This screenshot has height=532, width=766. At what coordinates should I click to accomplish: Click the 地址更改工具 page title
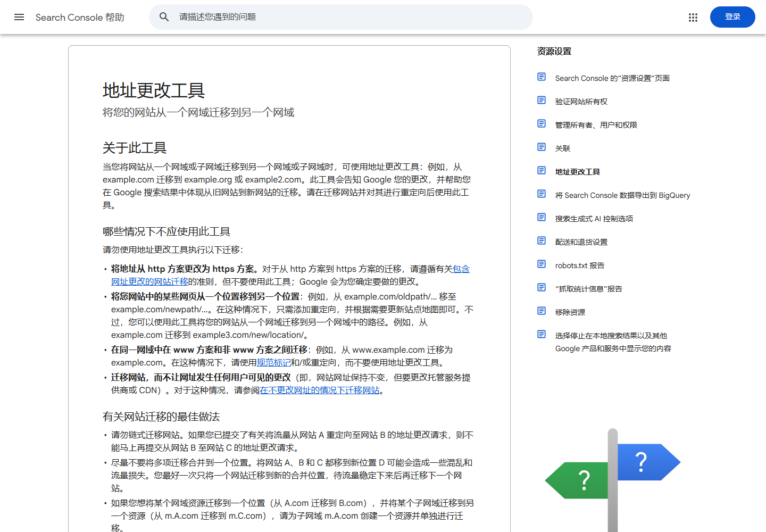pos(154,90)
